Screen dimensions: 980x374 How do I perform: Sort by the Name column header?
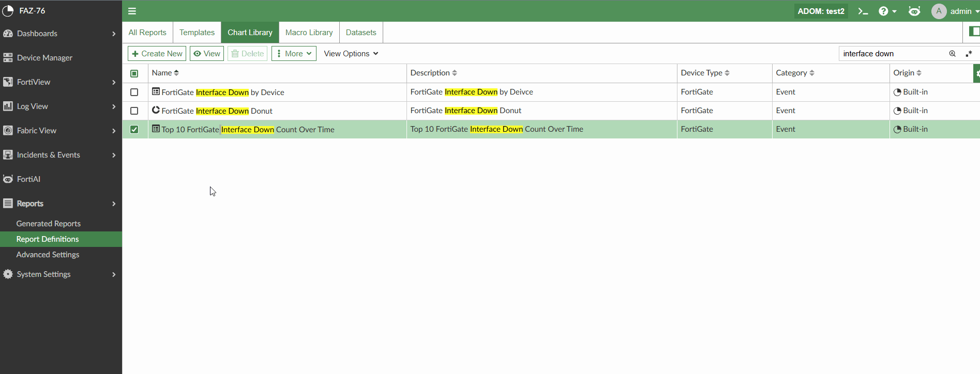165,73
